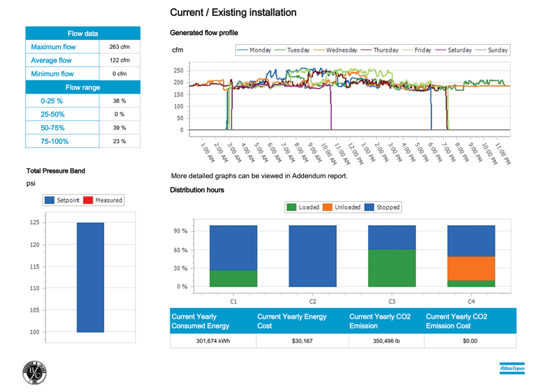Click the C1 axis label
The image size is (559, 392).
tap(233, 301)
